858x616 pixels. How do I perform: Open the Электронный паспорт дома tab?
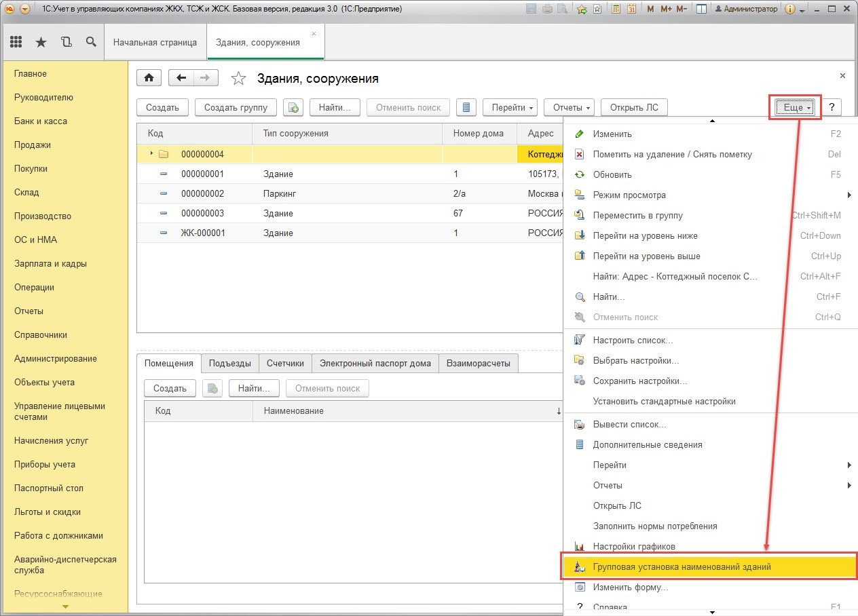click(375, 363)
